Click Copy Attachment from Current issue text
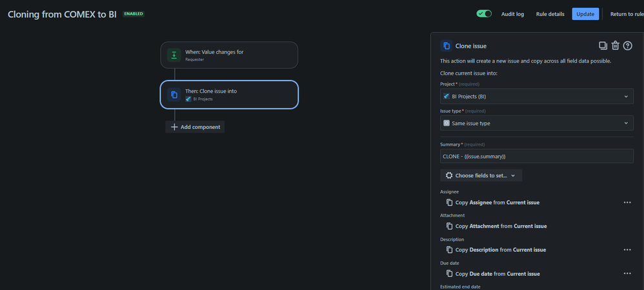This screenshot has height=290, width=644. [x=501, y=226]
